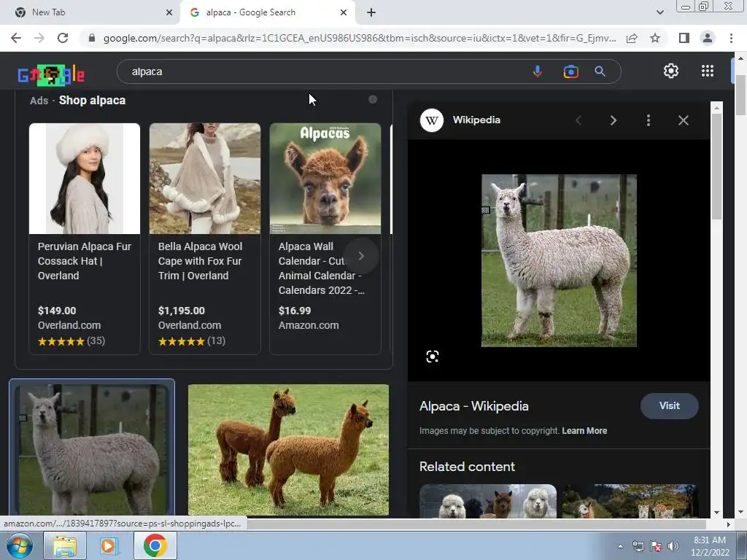Click the network tray icon
The width and height of the screenshot is (747, 560).
click(638, 546)
